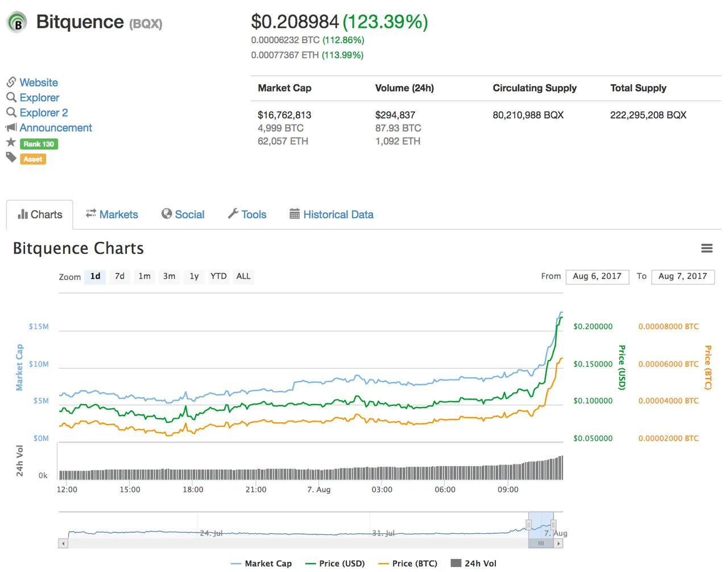The height and width of the screenshot is (572, 728).
Task: Select the 1m zoom range
Action: coord(144,277)
